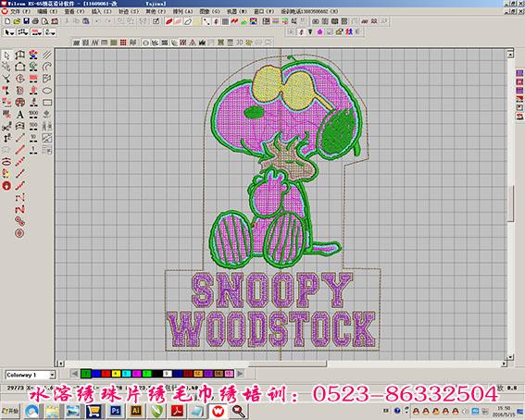Screen dimensions: 525x420
Task: Click the color palette left scroll arrow
Action: pyautogui.click(x=75, y=373)
